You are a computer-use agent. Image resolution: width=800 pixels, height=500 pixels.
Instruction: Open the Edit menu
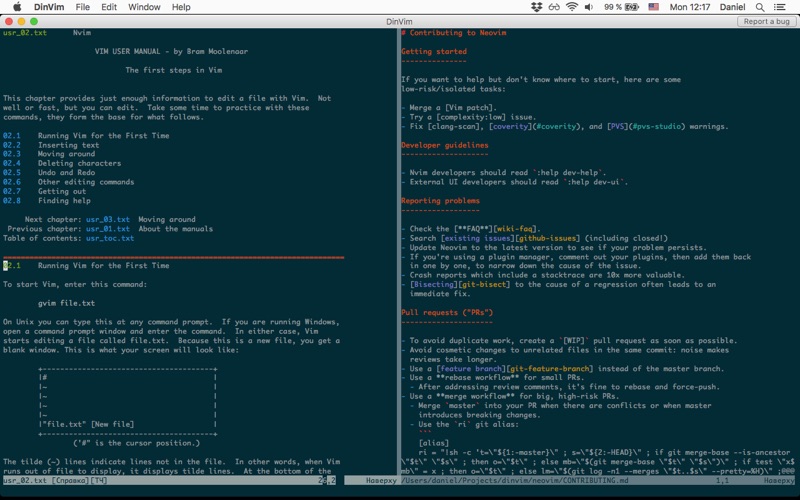109,7
